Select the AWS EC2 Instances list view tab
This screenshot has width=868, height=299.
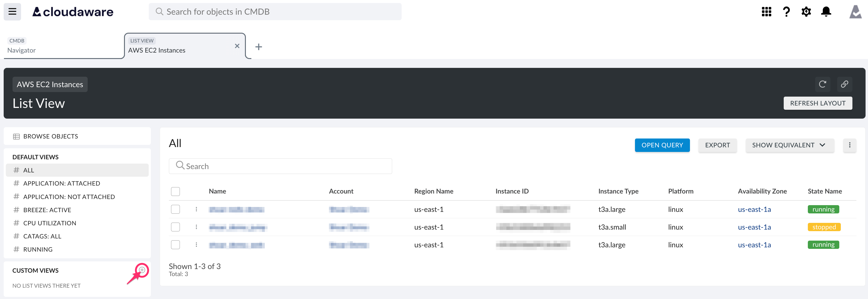pos(157,50)
